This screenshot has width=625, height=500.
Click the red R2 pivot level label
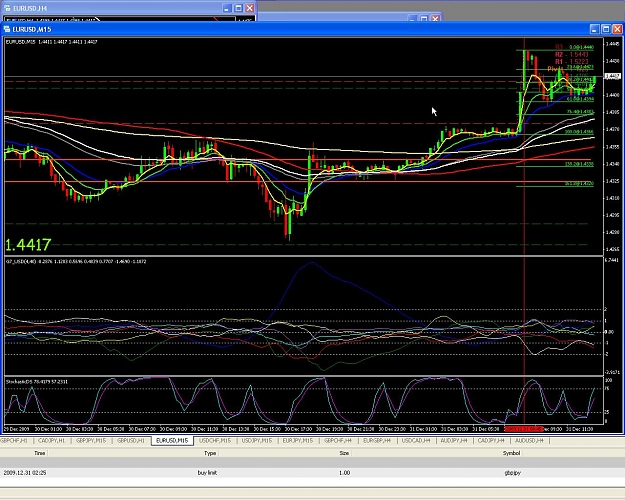tap(571, 55)
